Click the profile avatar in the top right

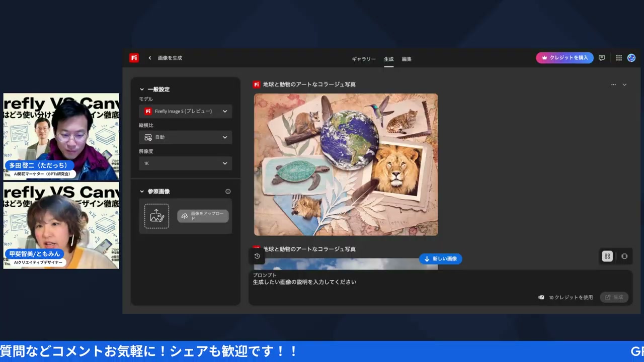tap(631, 58)
